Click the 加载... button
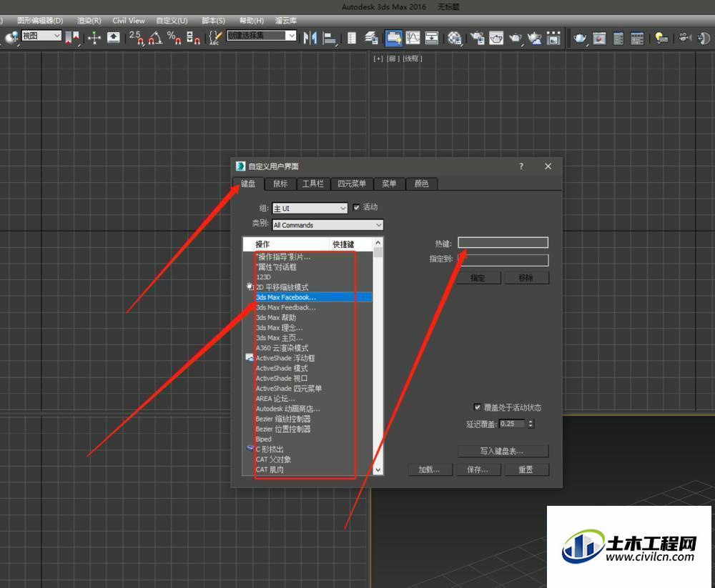Screen dimensions: 715x588 (430, 469)
